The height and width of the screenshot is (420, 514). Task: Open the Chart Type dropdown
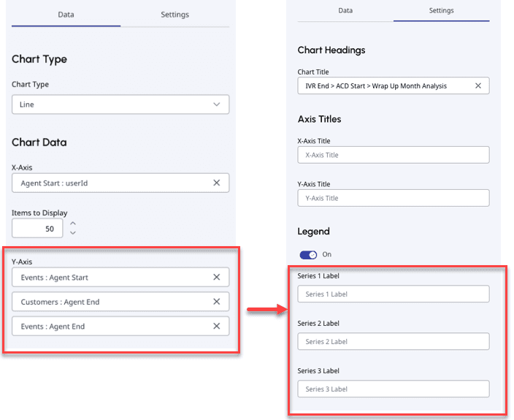[120, 104]
